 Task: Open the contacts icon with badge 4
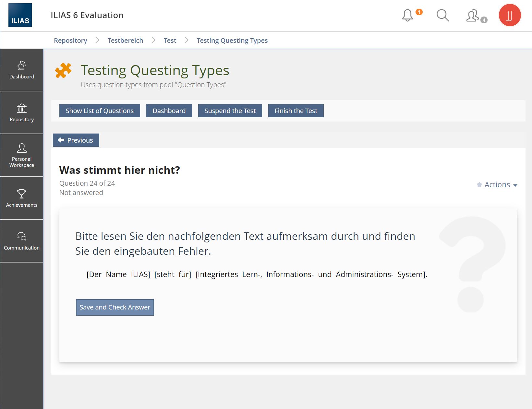pyautogui.click(x=473, y=16)
